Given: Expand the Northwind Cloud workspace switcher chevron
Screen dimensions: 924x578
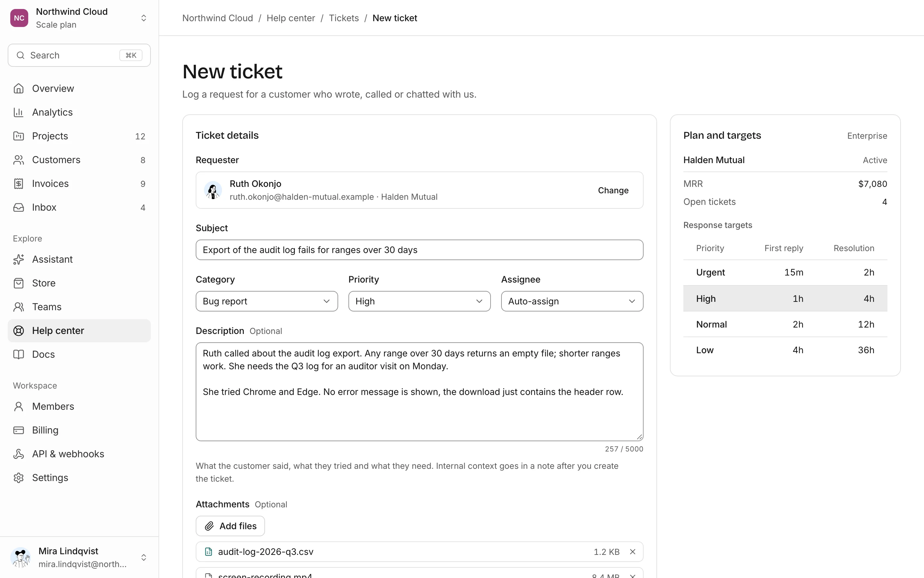Looking at the screenshot, I should pos(143,18).
